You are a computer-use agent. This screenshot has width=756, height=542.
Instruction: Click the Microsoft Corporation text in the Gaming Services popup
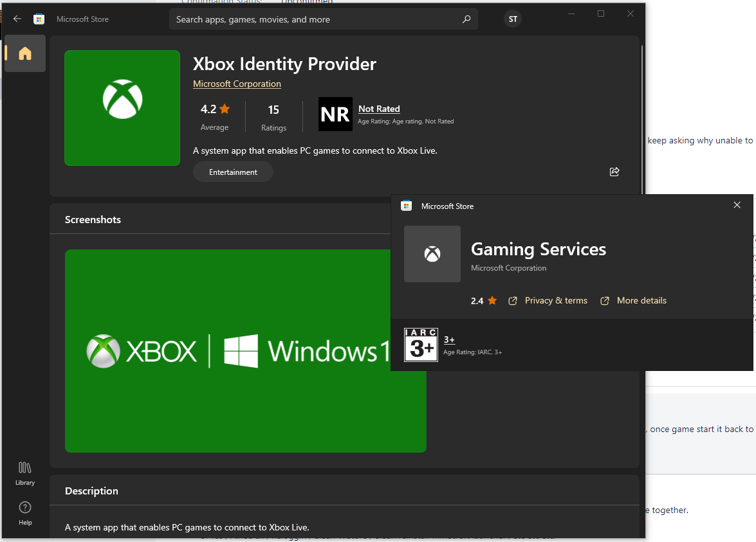click(508, 268)
